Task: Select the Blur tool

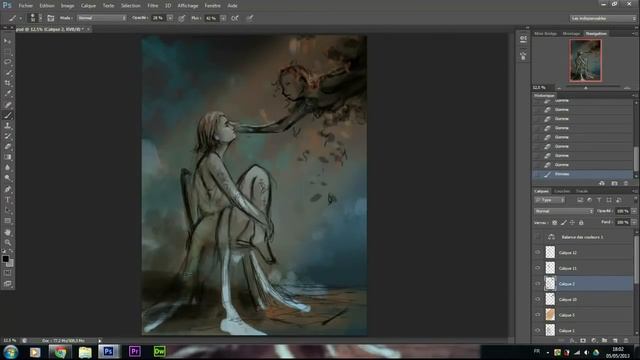Action: click(7, 168)
